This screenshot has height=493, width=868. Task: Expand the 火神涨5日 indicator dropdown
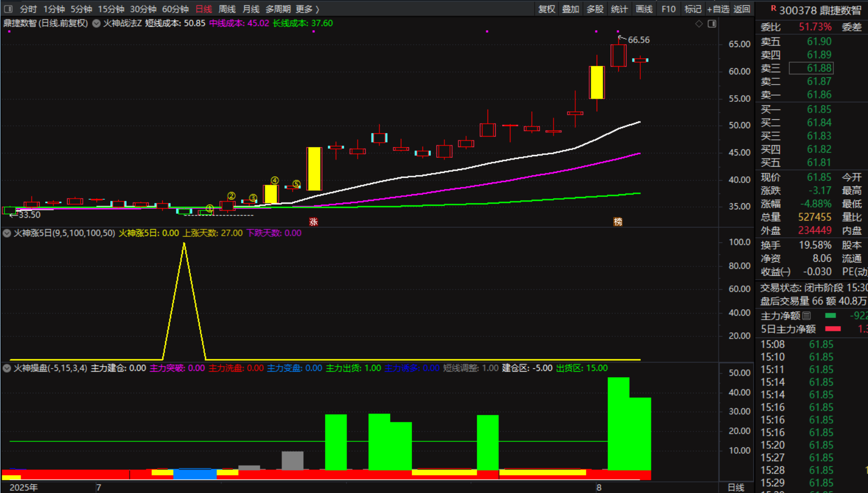point(7,233)
